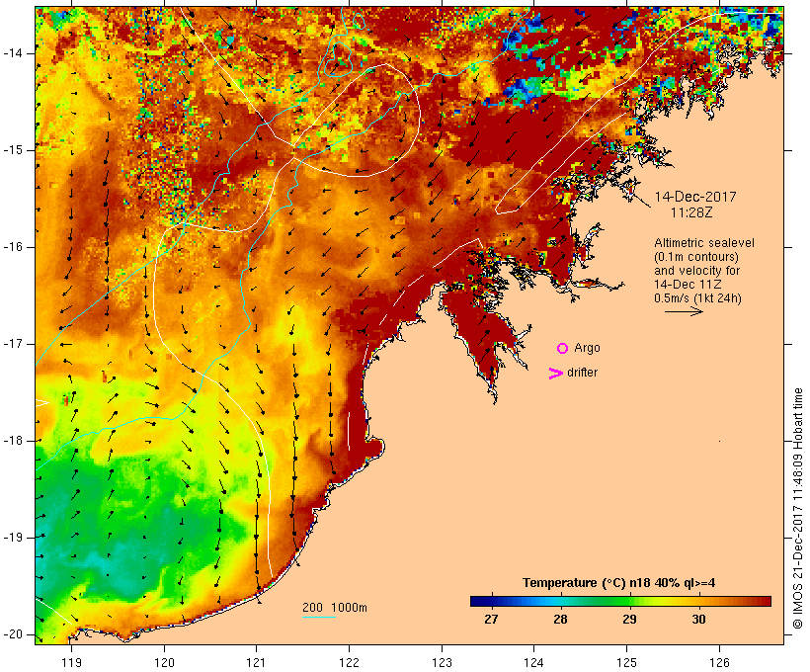Click the 'Argo' legend label

pos(588,348)
